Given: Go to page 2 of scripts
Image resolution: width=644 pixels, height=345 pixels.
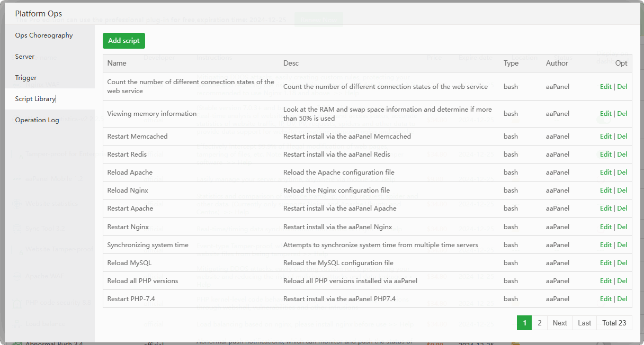Looking at the screenshot, I should click(539, 323).
